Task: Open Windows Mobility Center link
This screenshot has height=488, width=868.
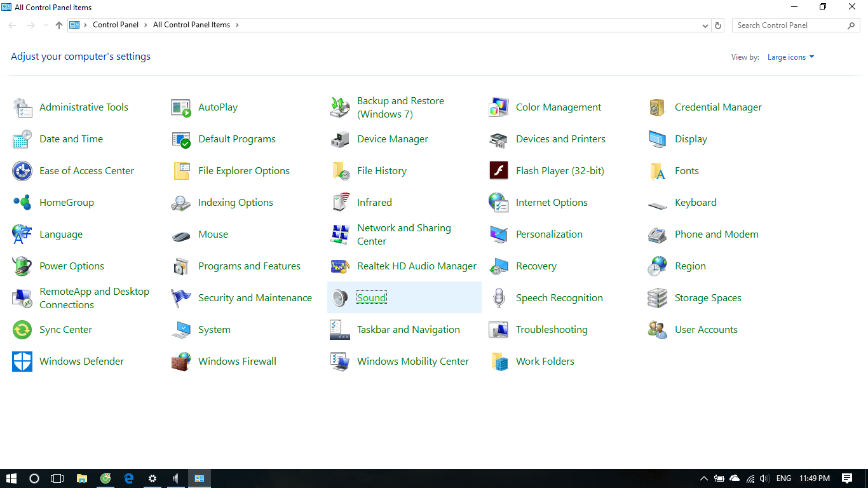Action: click(413, 362)
